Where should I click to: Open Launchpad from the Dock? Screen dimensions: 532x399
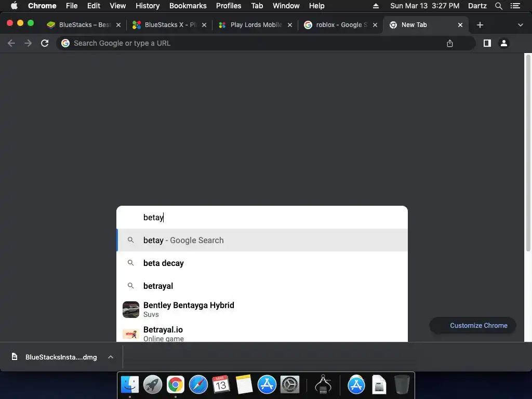153,385
